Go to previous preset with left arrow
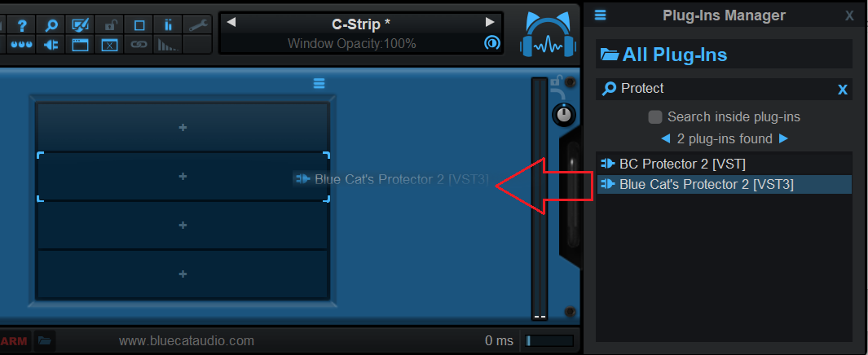Image resolution: width=868 pixels, height=355 pixels. (231, 22)
